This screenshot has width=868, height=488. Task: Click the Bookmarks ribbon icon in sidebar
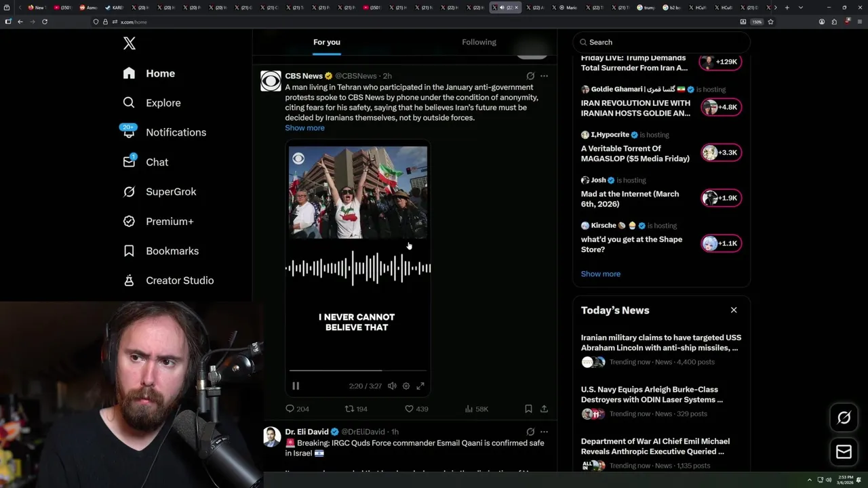(x=129, y=251)
